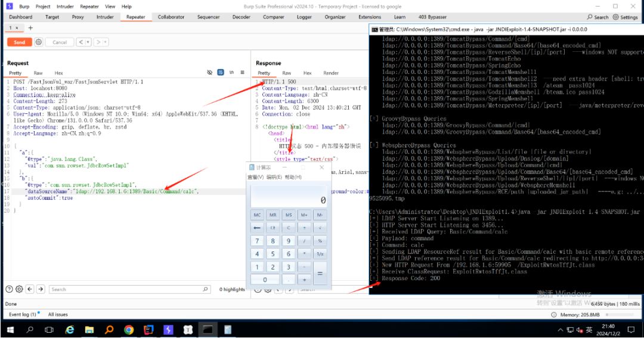Click the Cancel button in Repeater

pos(60,42)
